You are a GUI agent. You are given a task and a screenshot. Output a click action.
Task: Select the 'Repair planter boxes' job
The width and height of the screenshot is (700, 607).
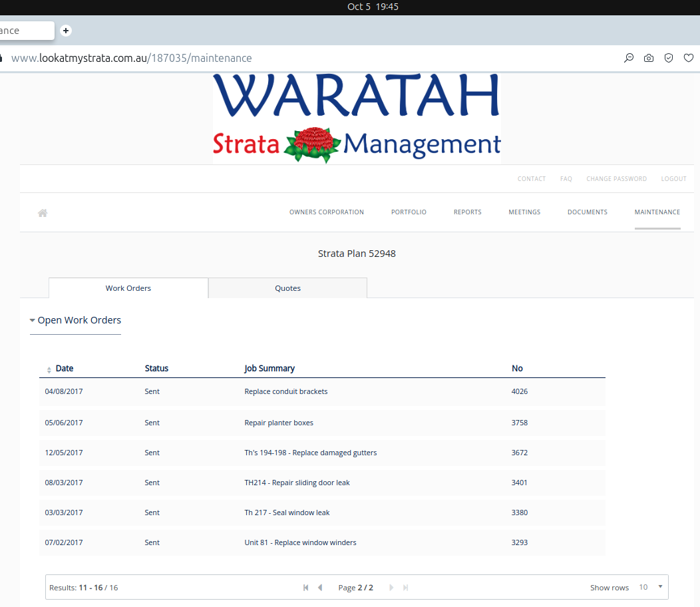point(279,423)
